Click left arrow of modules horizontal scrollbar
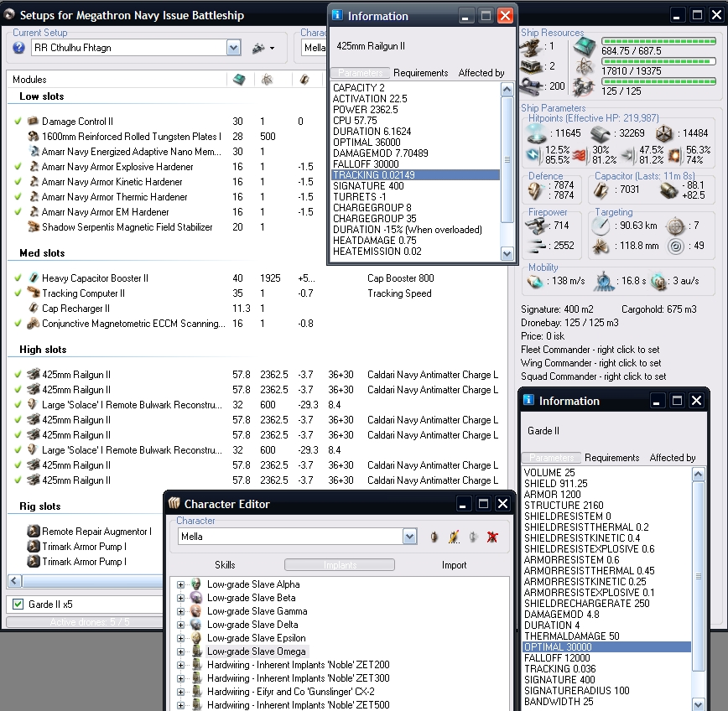 click(14, 580)
